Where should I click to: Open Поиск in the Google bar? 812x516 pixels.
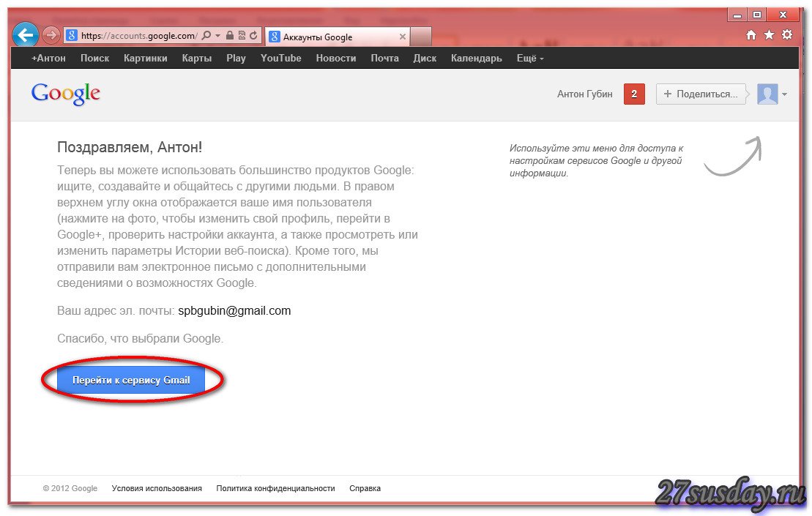point(94,59)
